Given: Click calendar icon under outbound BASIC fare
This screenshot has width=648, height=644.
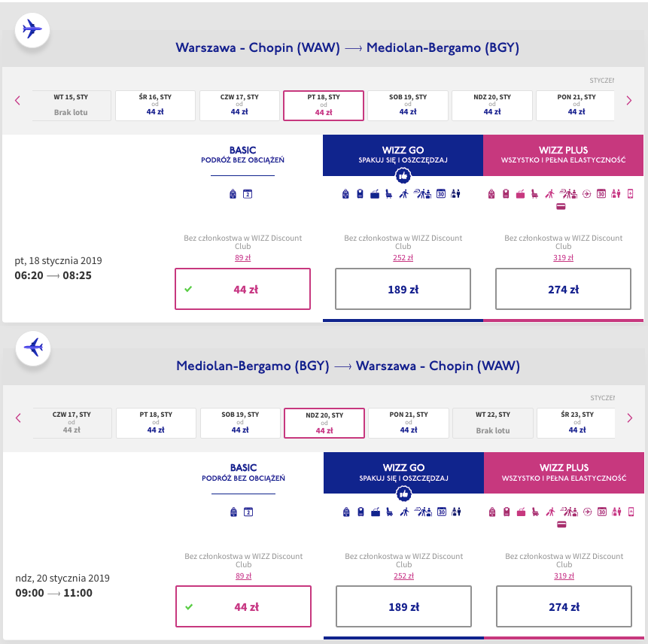Looking at the screenshot, I should (248, 194).
